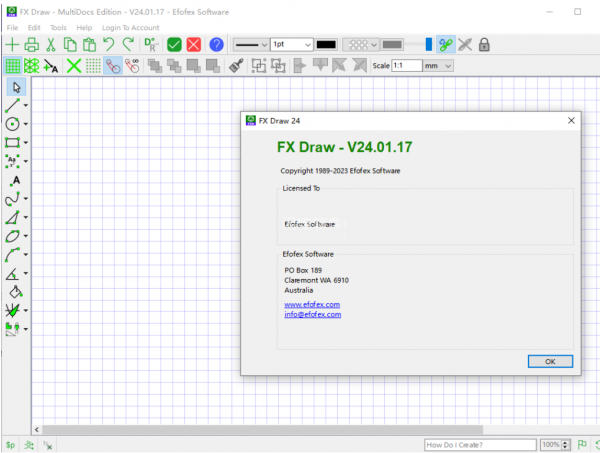Screen dimensions: 600x453
Task: Open the Help menu
Action: click(x=84, y=28)
